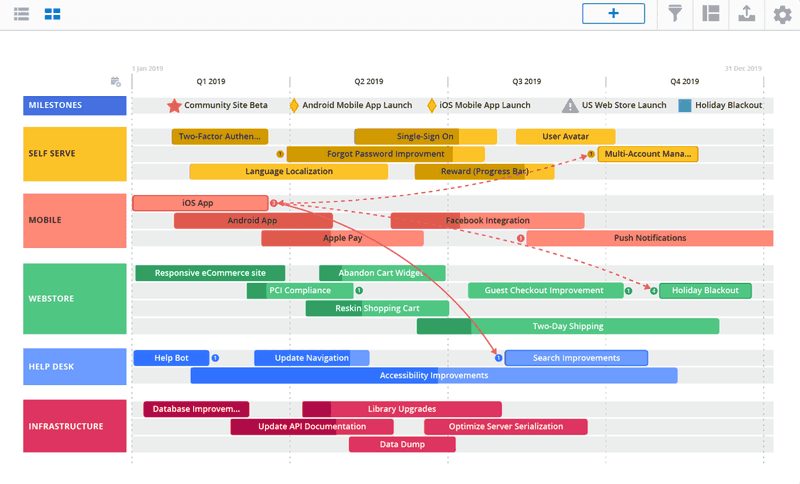800x484 pixels.
Task: Open the Abandon Cart Widget bar
Action: (x=382, y=273)
